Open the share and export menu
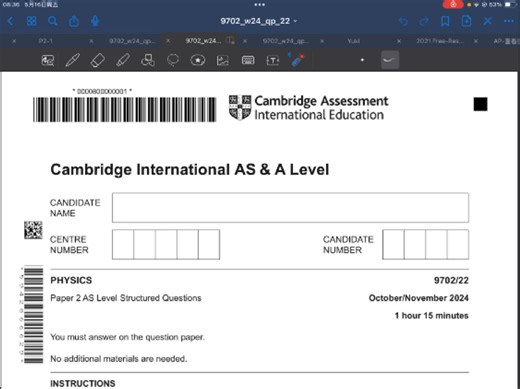Viewport: 520px width, 389px height. [x=74, y=21]
